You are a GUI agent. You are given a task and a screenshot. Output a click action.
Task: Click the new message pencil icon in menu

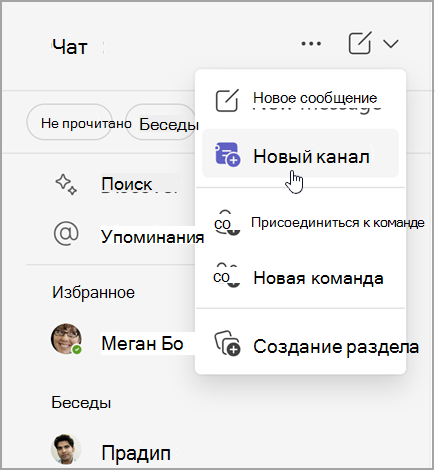(227, 100)
